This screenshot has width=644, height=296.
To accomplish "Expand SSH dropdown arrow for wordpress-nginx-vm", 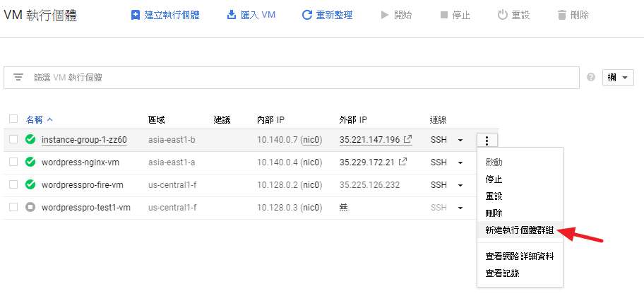I will tap(460, 162).
